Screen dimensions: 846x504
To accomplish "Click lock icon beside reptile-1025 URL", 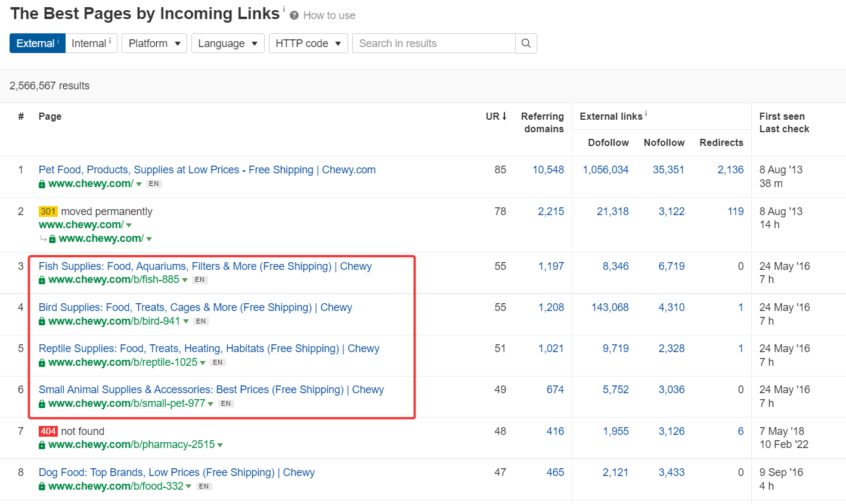I will [x=42, y=363].
